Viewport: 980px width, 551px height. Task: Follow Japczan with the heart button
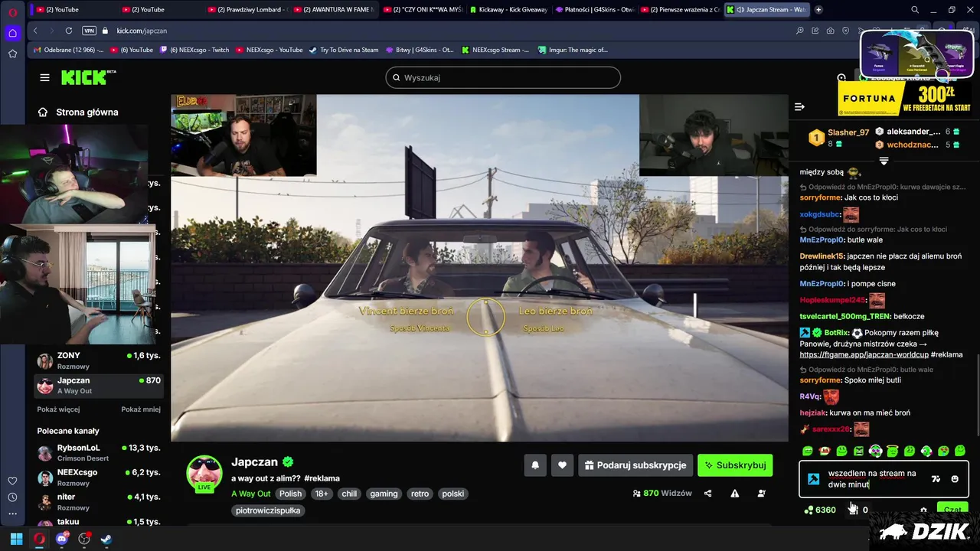pyautogui.click(x=562, y=465)
